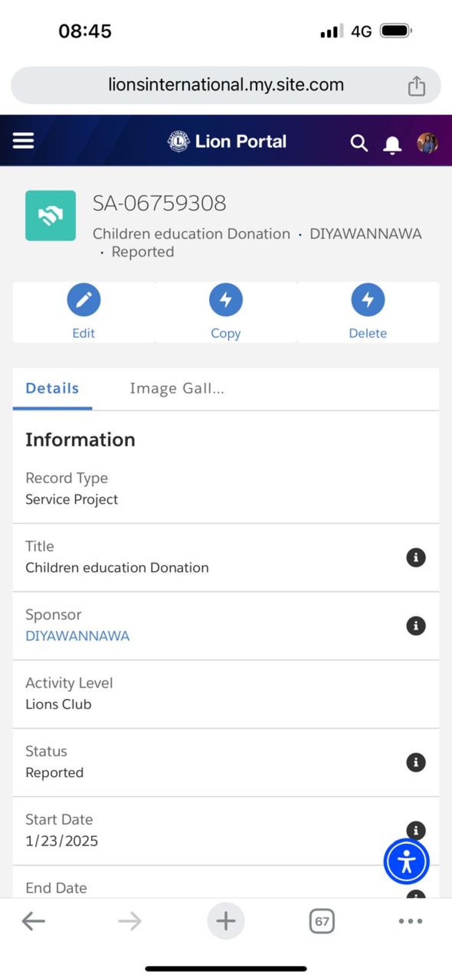
Task: Show info tooltip for Start Date field
Action: coord(416,830)
